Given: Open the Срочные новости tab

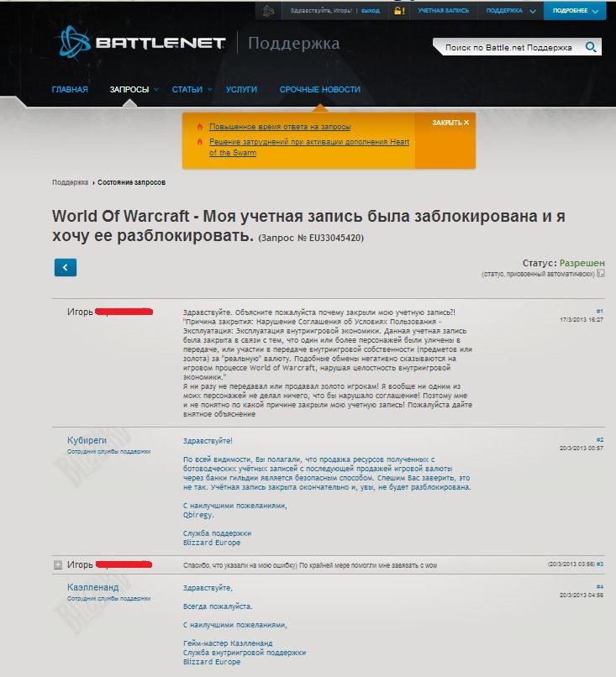Looking at the screenshot, I should pyautogui.click(x=319, y=89).
